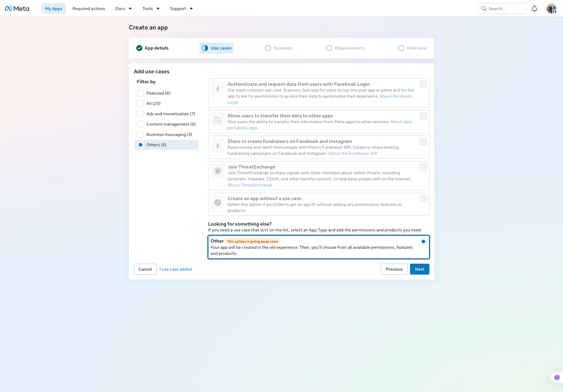This screenshot has width=563, height=392.
Task: Click the Overview step label
Action: [x=417, y=48]
